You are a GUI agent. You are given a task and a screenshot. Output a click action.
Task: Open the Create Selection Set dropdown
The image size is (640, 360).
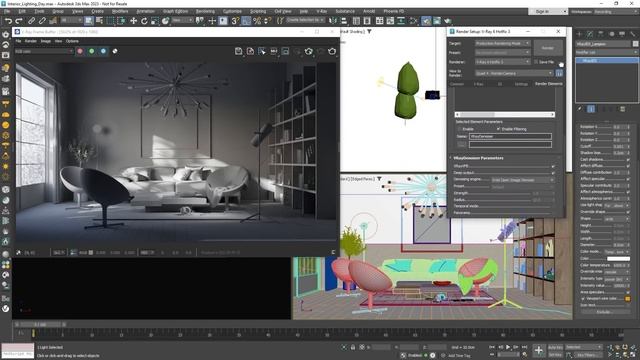(305, 20)
